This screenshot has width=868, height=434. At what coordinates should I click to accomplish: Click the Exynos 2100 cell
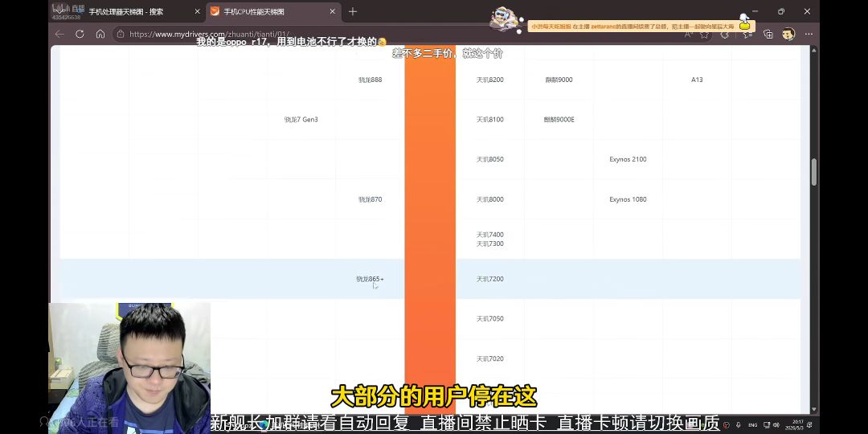point(628,159)
